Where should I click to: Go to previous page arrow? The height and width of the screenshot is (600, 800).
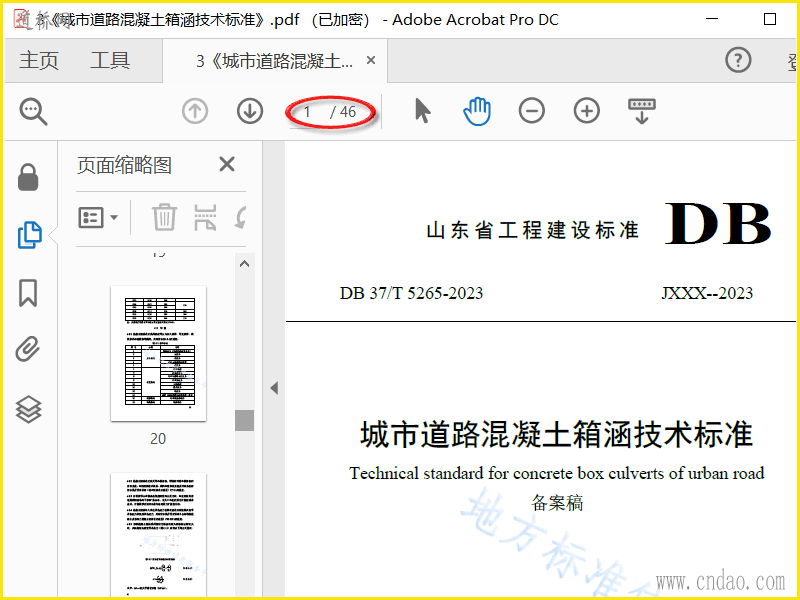(195, 111)
